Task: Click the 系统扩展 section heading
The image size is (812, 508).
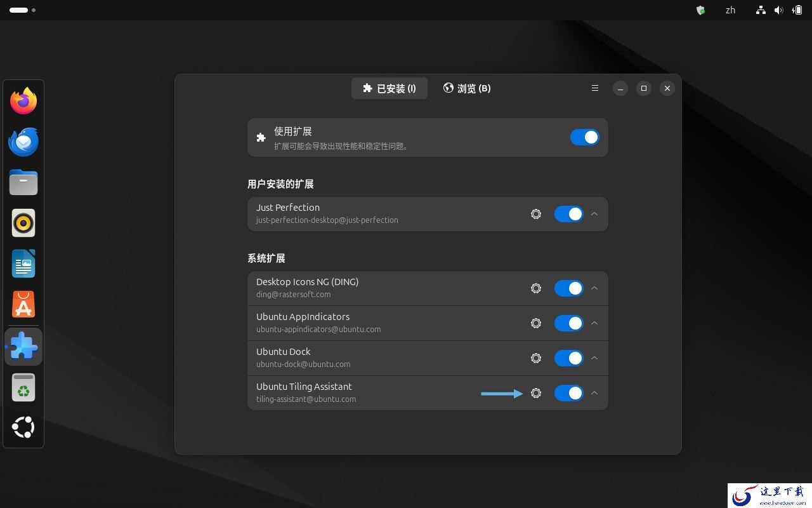Action: (x=266, y=258)
